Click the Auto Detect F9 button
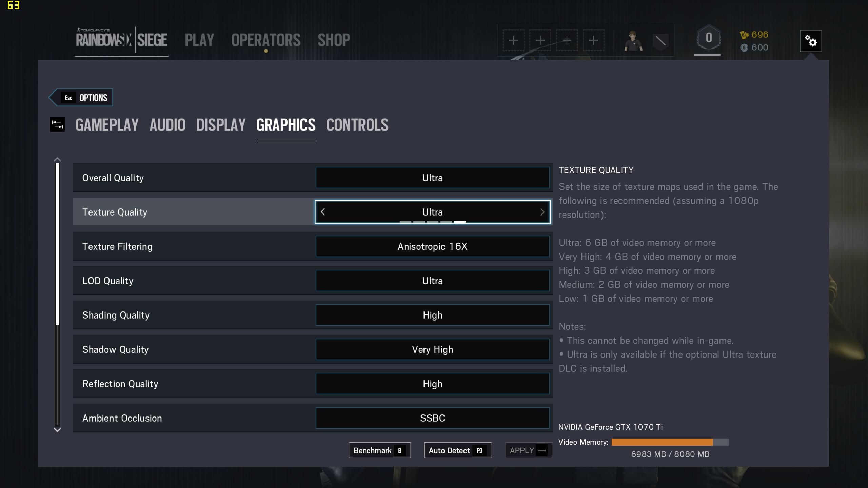Image resolution: width=868 pixels, height=488 pixels. point(456,450)
